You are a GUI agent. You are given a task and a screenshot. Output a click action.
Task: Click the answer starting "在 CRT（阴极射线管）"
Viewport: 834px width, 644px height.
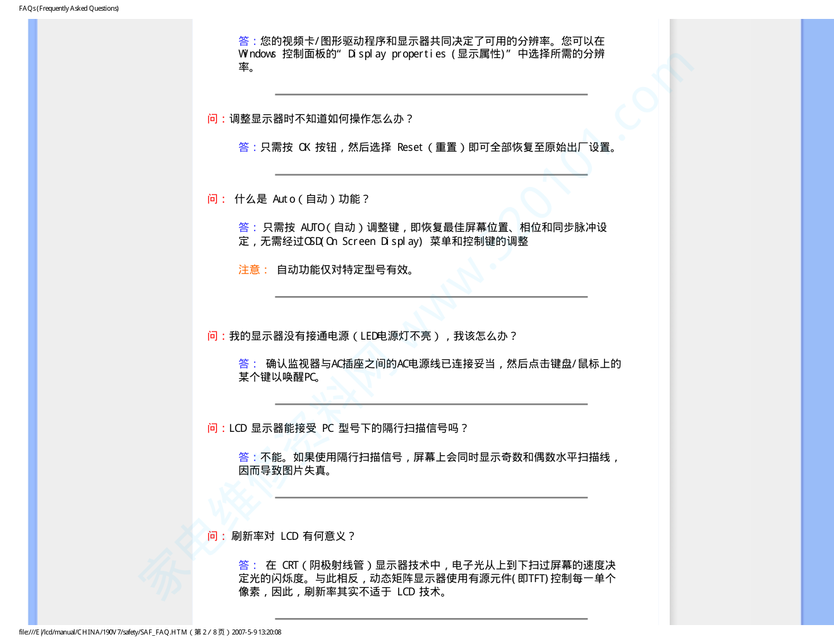pyautogui.click(x=427, y=578)
